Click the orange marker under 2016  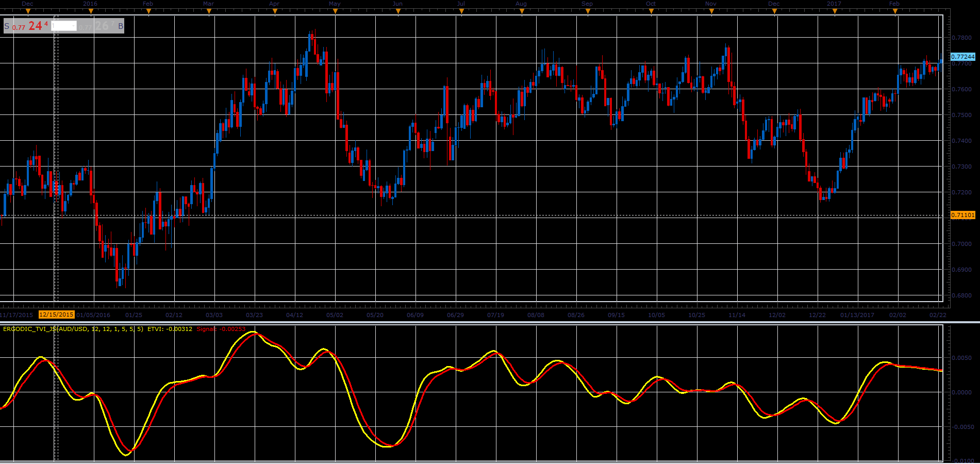(91, 11)
